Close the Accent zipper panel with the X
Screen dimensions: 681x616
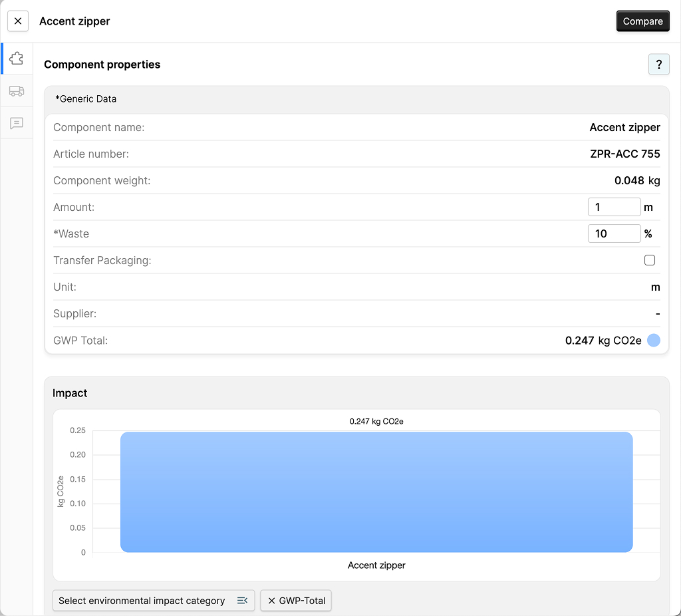click(x=17, y=21)
